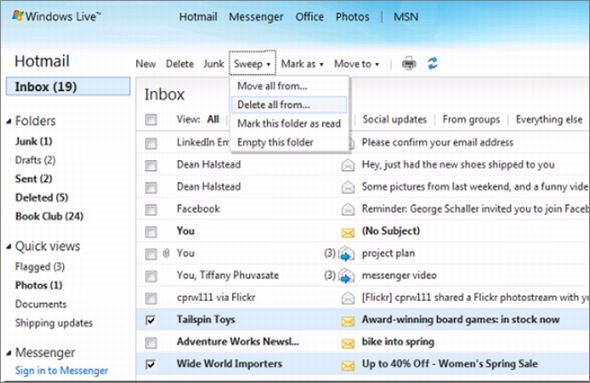Check the box for cprw111 via Flickr email

151,299
